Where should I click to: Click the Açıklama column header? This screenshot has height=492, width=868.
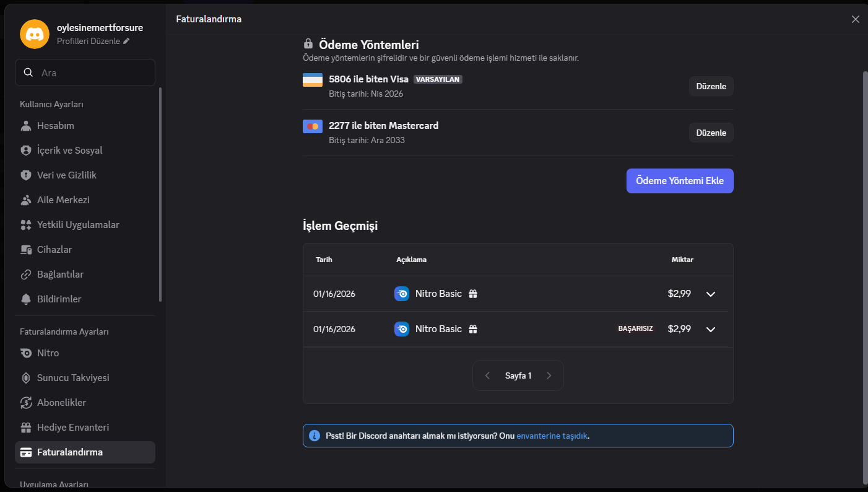click(x=412, y=260)
